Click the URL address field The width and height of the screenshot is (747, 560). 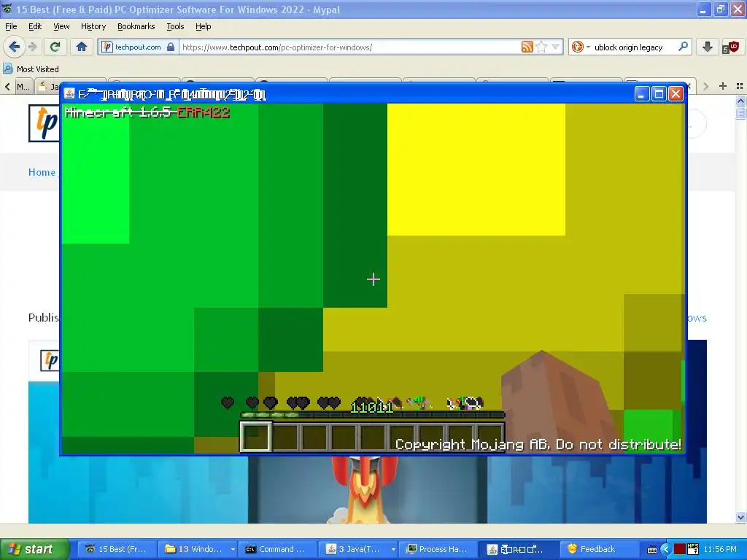pos(350,47)
